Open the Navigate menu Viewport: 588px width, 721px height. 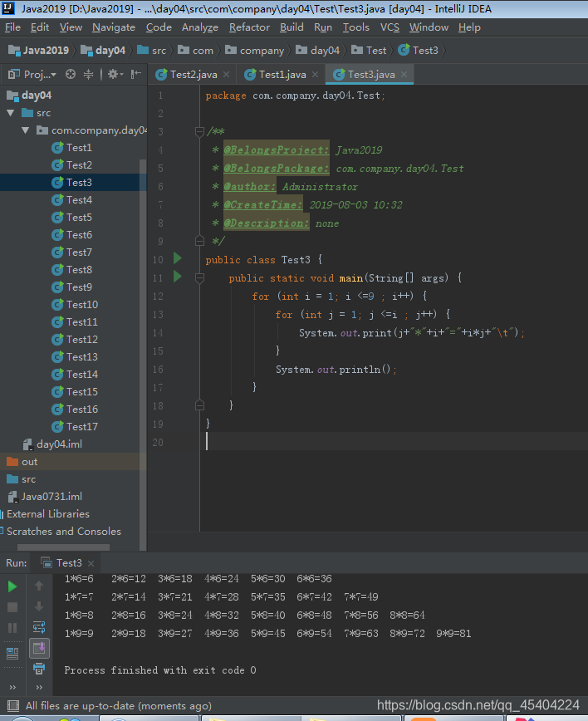114,27
